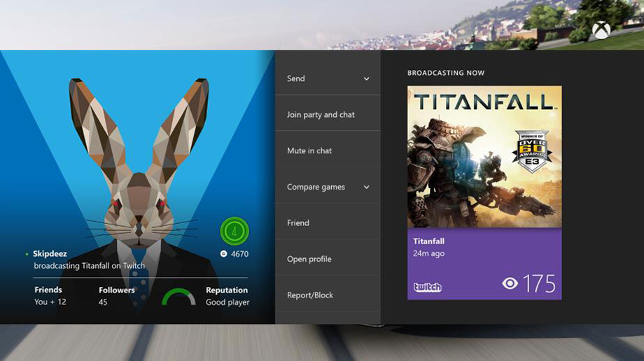
Task: Expand the Send dropdown chevron
Action: [366, 79]
